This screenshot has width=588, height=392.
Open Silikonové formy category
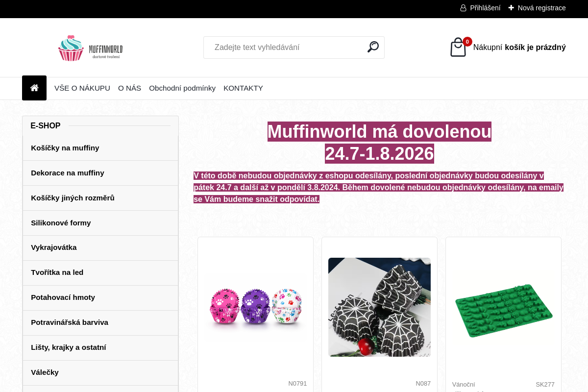pyautogui.click(x=100, y=223)
